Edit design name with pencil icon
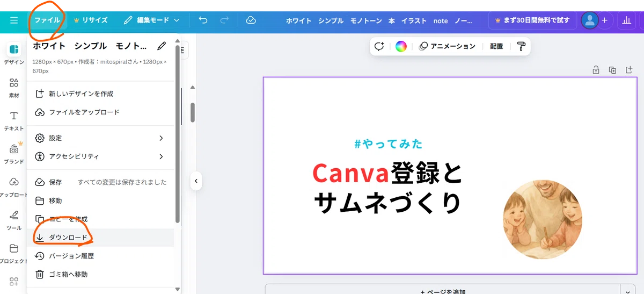644x294 pixels. 162,46
